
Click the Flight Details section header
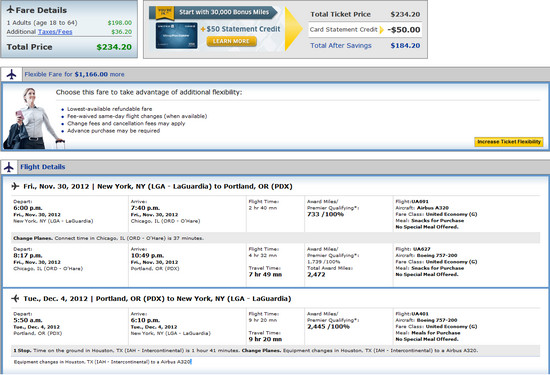42,167
